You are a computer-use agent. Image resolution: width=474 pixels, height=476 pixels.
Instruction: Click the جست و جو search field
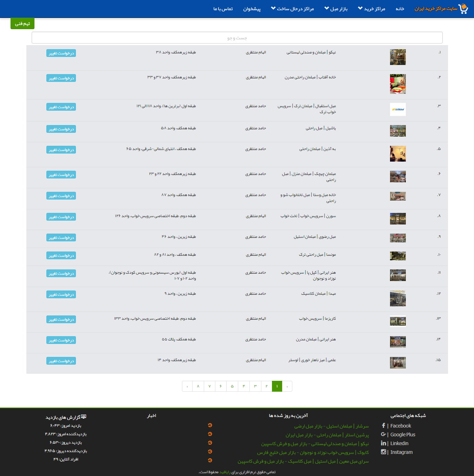(x=237, y=38)
